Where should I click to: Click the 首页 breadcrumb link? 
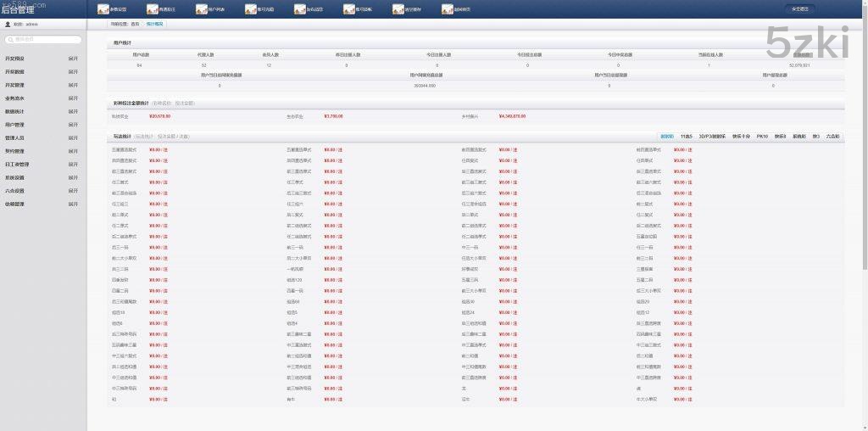tap(134, 25)
